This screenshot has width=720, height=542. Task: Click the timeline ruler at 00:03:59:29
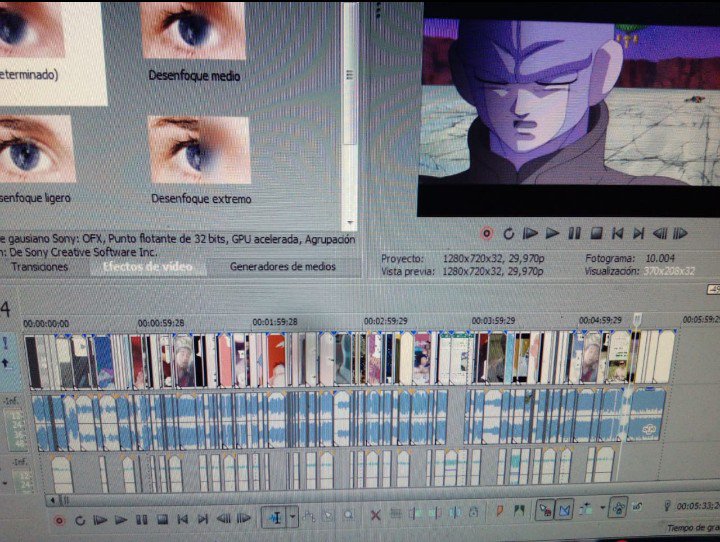493,321
